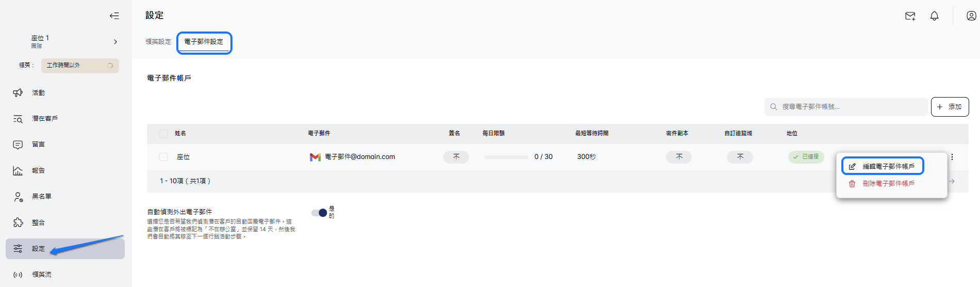Collapse the sidebar with the arrow icon
The image size is (980, 287).
pyautogui.click(x=114, y=15)
